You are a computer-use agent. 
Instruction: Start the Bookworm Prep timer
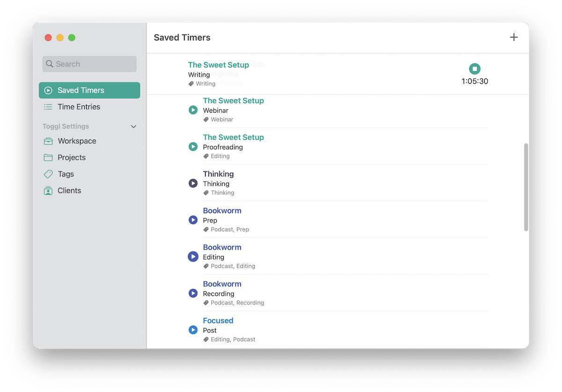(x=193, y=220)
